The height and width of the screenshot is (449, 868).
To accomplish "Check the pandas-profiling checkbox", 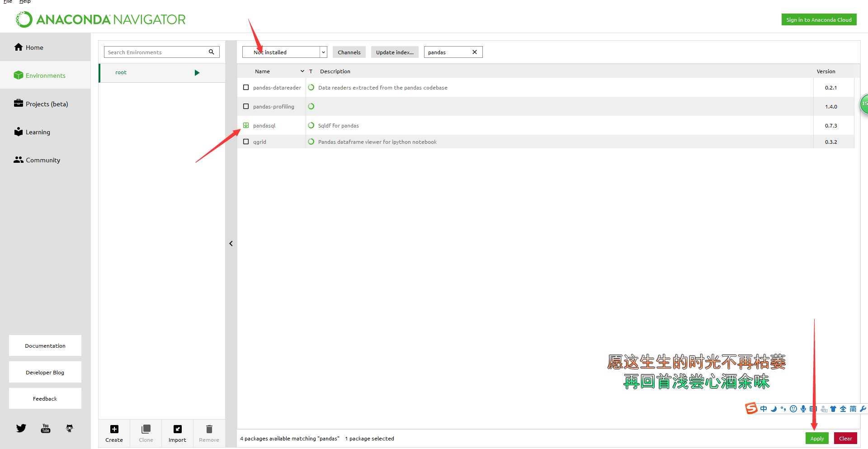I will point(246,106).
